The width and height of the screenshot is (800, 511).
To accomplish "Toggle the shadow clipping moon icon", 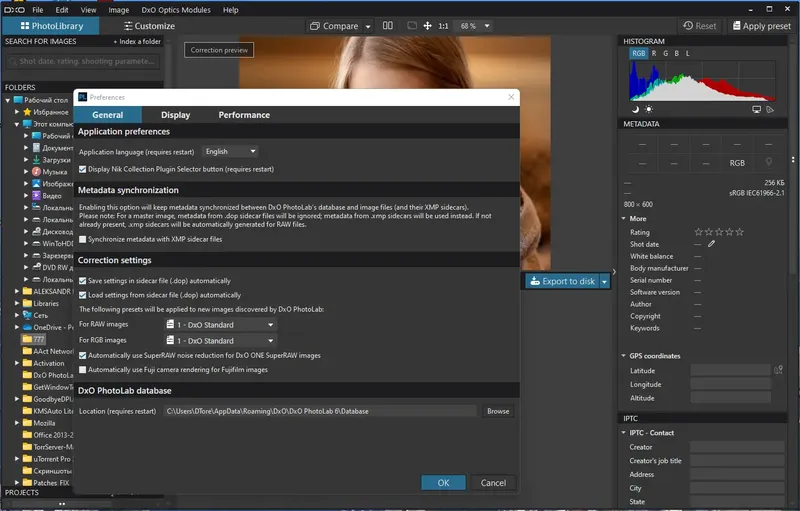I will (x=635, y=109).
